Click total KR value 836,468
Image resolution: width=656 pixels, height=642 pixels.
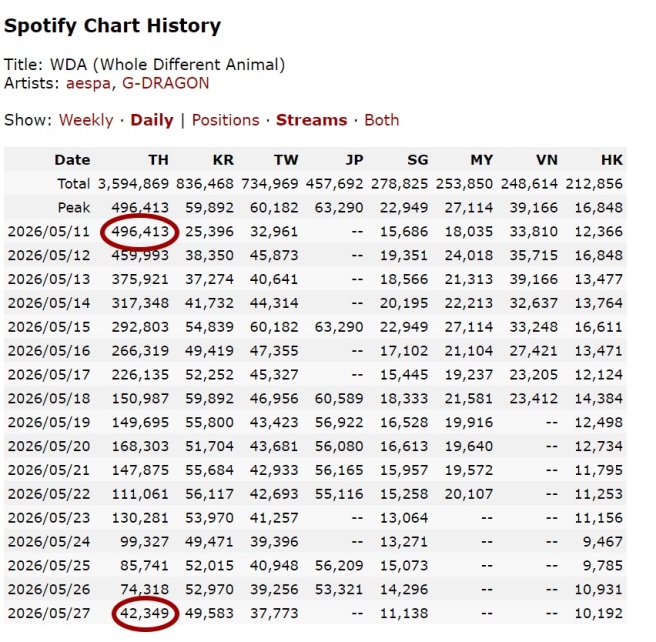pyautogui.click(x=205, y=184)
